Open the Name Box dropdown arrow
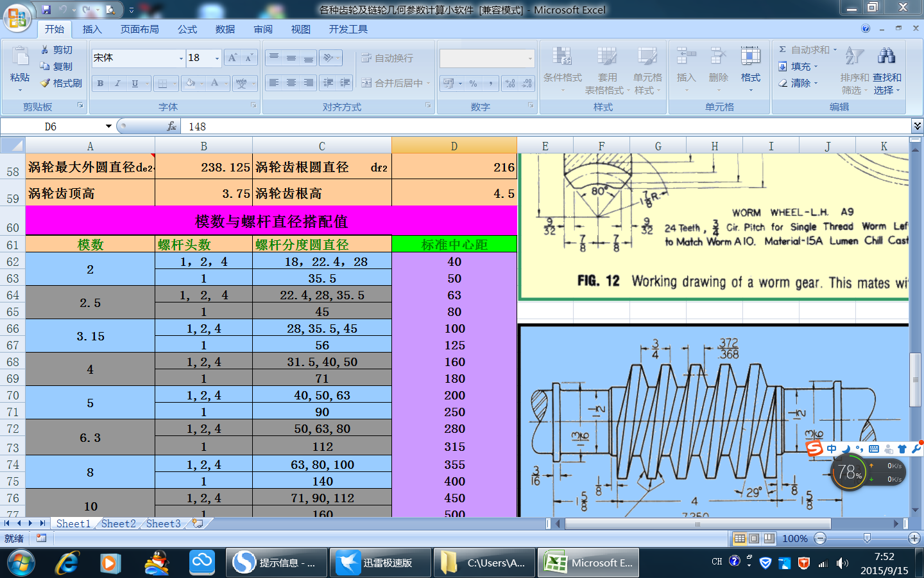The image size is (924, 578). pyautogui.click(x=108, y=127)
